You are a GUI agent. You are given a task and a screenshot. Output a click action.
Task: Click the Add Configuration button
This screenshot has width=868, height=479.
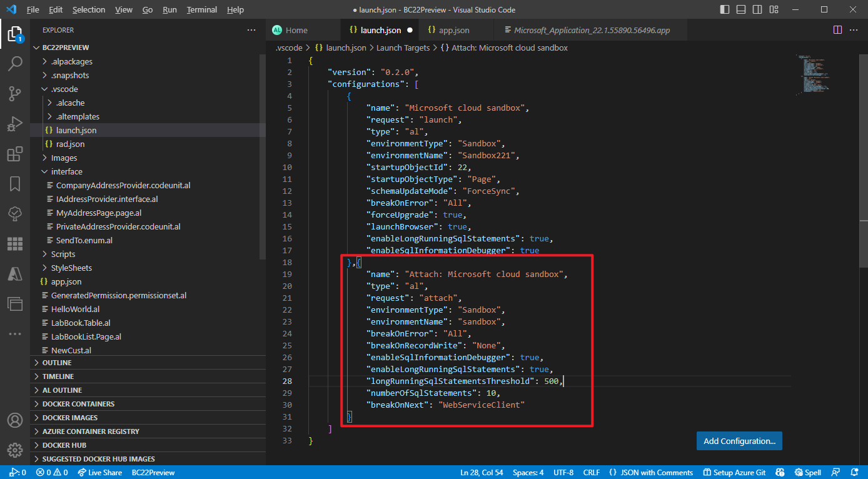pyautogui.click(x=739, y=440)
